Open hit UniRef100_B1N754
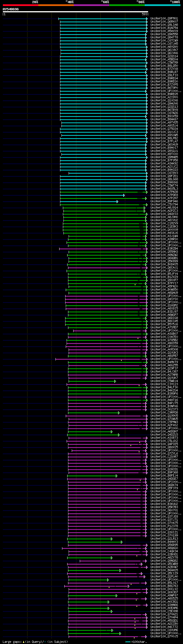The height and width of the screenshot is (644, 183). 164,28
